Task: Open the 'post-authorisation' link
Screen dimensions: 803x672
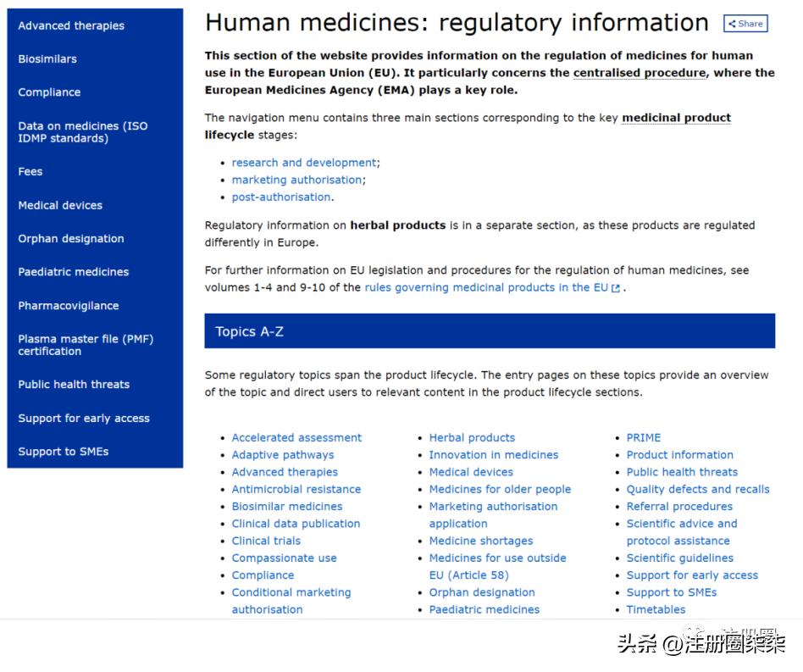Action: (x=282, y=197)
